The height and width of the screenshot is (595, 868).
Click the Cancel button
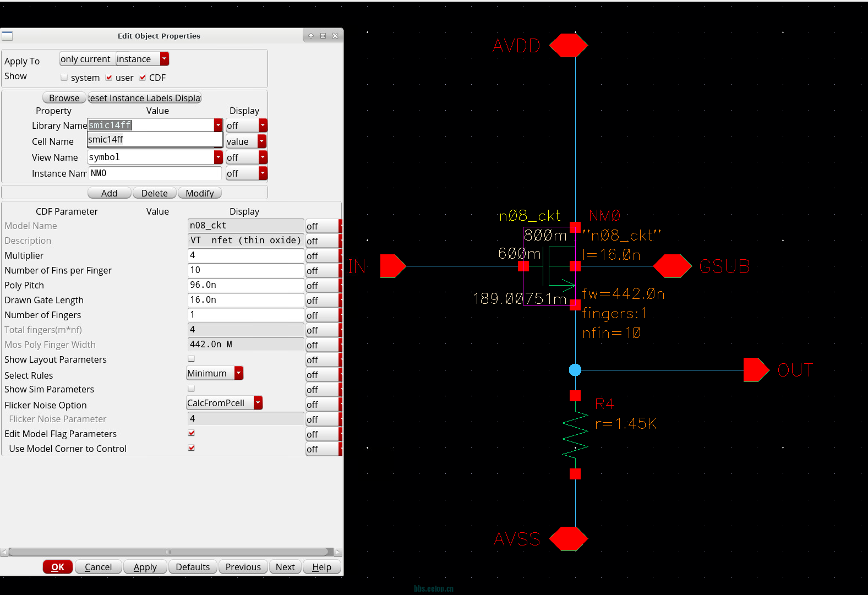coord(98,567)
